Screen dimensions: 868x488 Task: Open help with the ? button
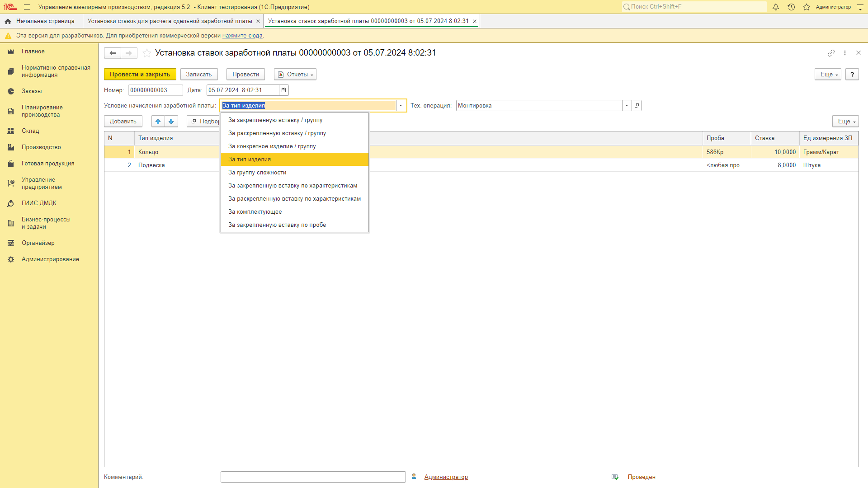pos(852,75)
